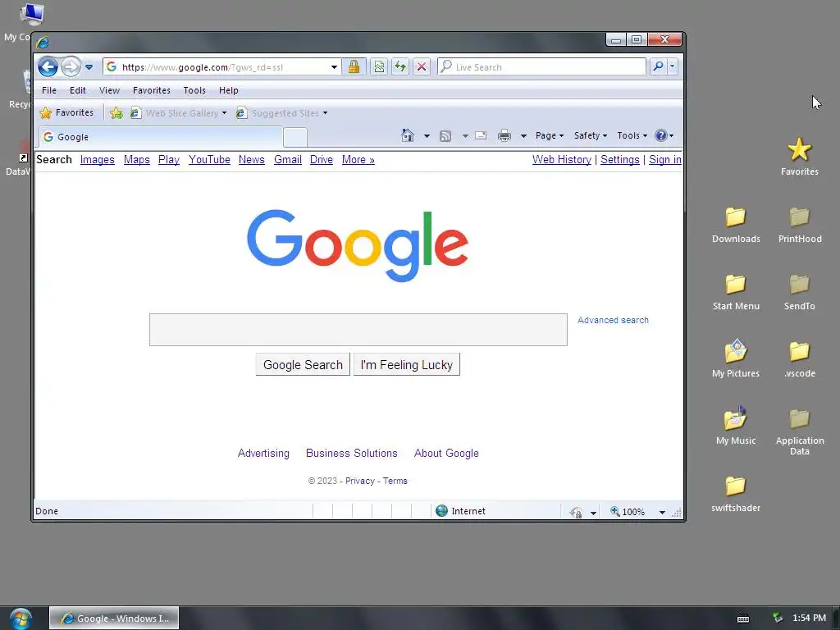
Task: Click the Google Search button
Action: [x=303, y=365]
